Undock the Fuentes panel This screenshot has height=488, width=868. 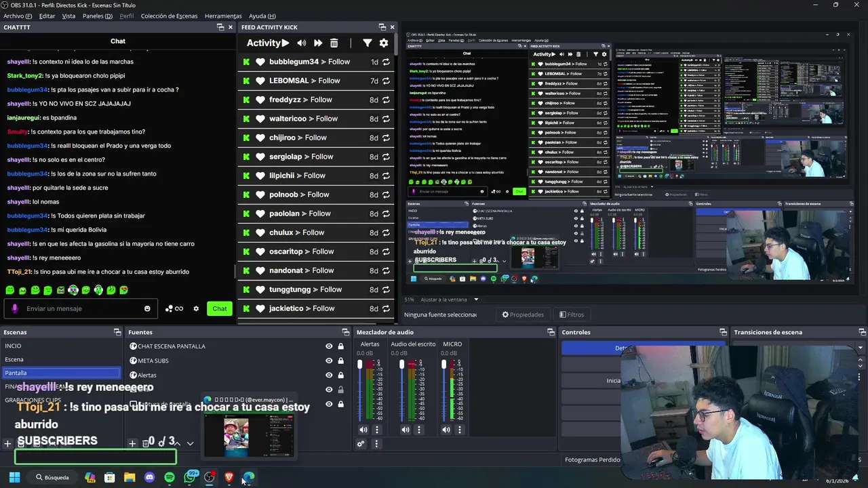click(x=347, y=332)
